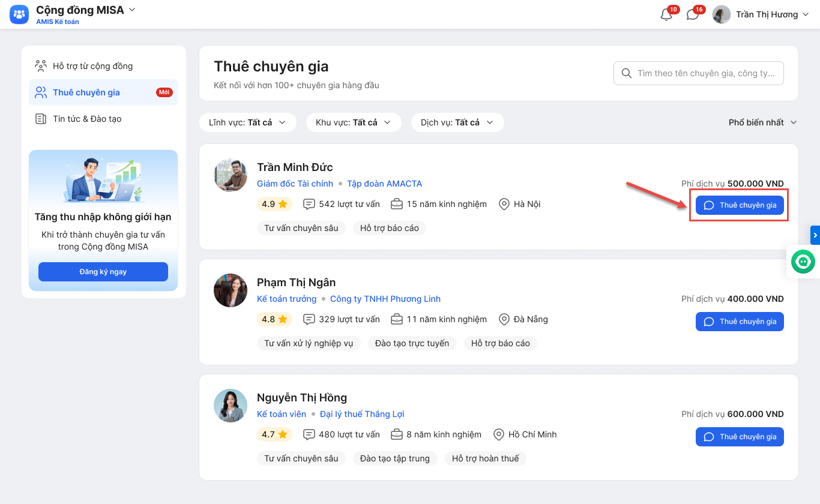Click the name Trần Minh Đức
Image resolution: width=820 pixels, height=504 pixels.
(x=295, y=167)
